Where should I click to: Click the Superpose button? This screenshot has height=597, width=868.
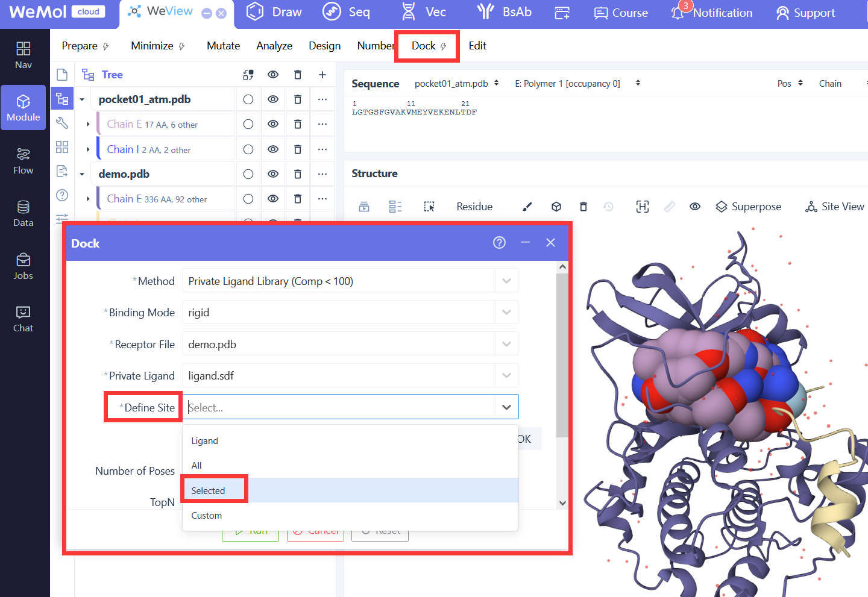(748, 207)
